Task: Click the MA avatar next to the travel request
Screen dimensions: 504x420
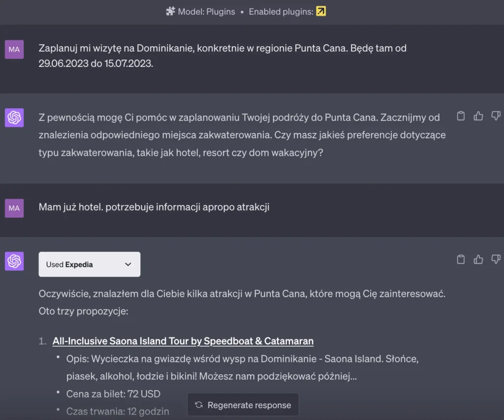Action: point(14,50)
